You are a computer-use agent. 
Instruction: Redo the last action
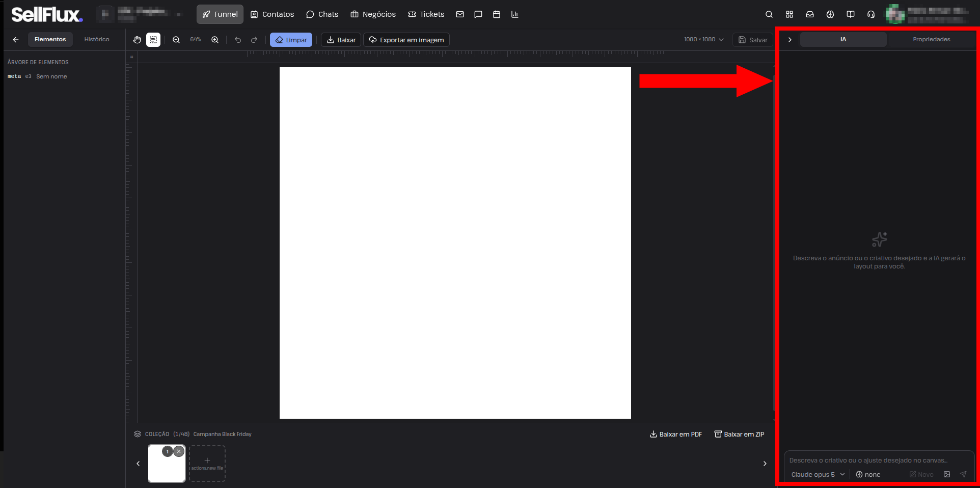point(254,40)
